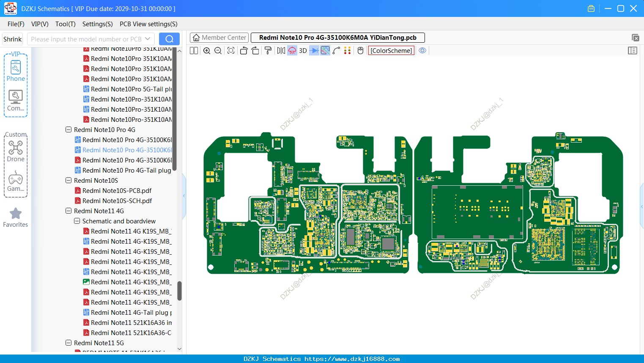
Task: Open the Tool(T) menu
Action: pos(66,24)
